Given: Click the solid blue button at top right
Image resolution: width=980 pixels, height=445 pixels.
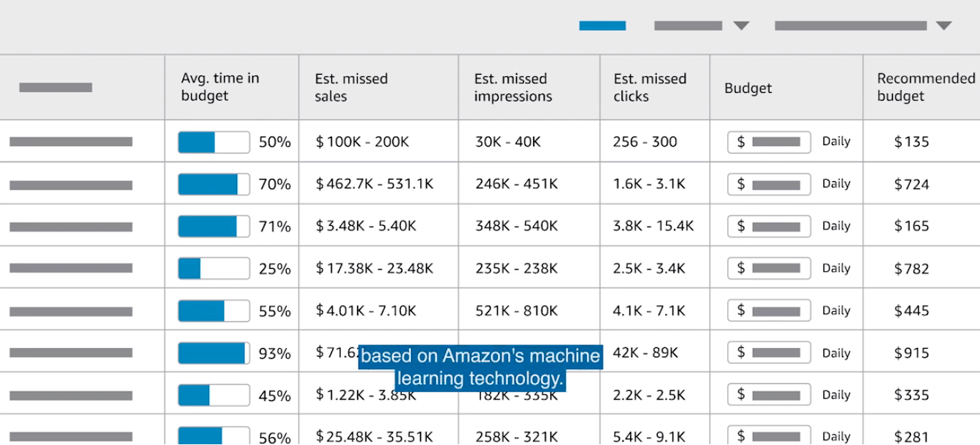Looking at the screenshot, I should 602,25.
